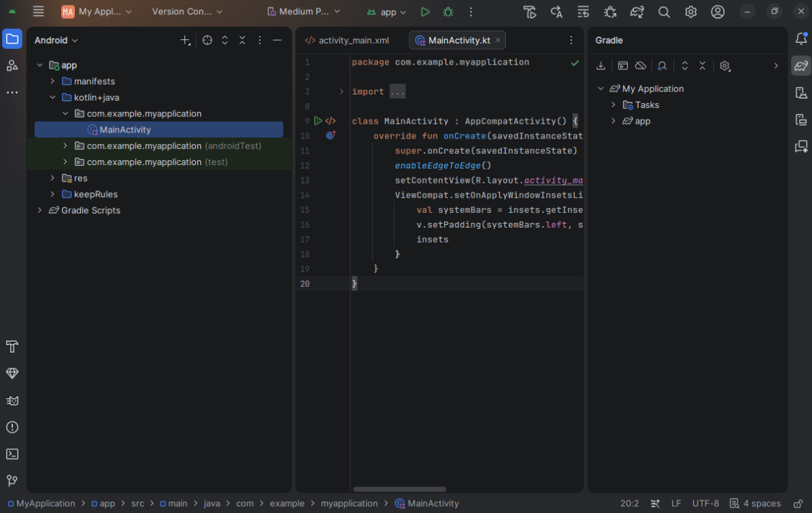This screenshot has width=812, height=513.
Task: Run MainActivity from gutter icon
Action: point(318,121)
